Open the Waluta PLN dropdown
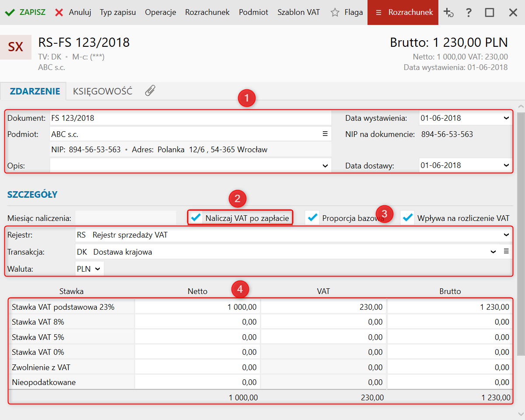Image resolution: width=525 pixels, height=420 pixels. 90,269
